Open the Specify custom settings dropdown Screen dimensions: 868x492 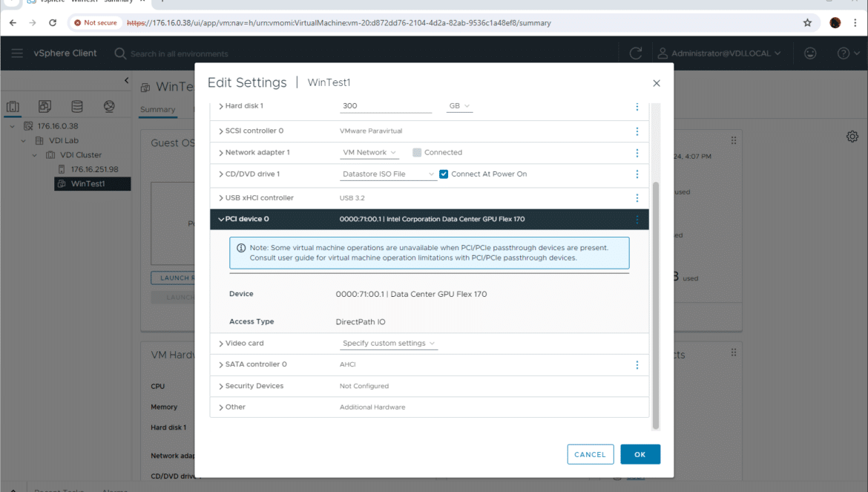[x=389, y=343]
